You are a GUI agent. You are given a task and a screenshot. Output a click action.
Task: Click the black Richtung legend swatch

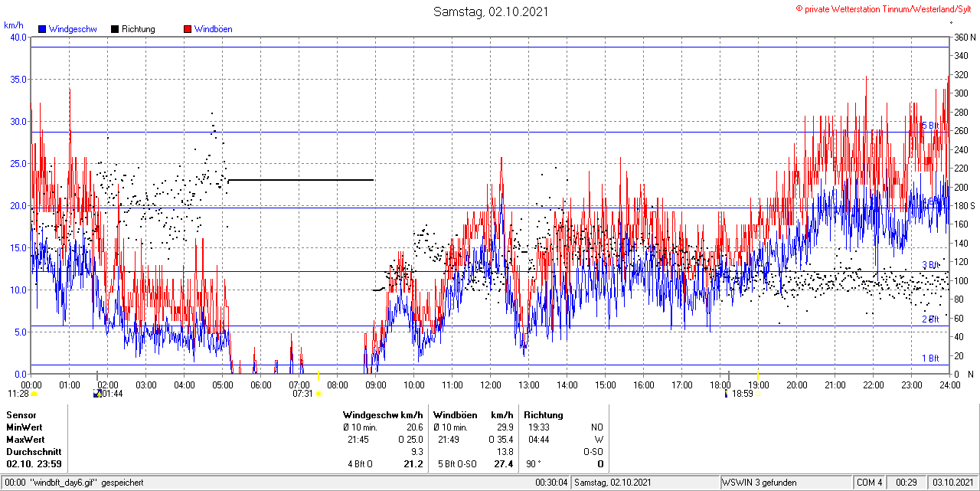(x=115, y=29)
